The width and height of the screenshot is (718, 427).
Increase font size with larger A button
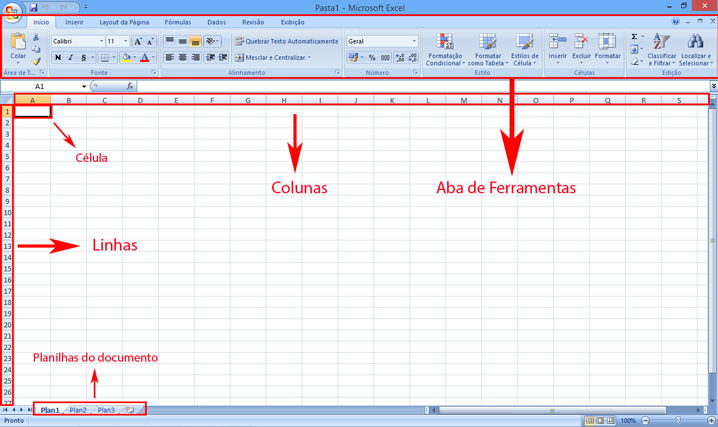137,42
